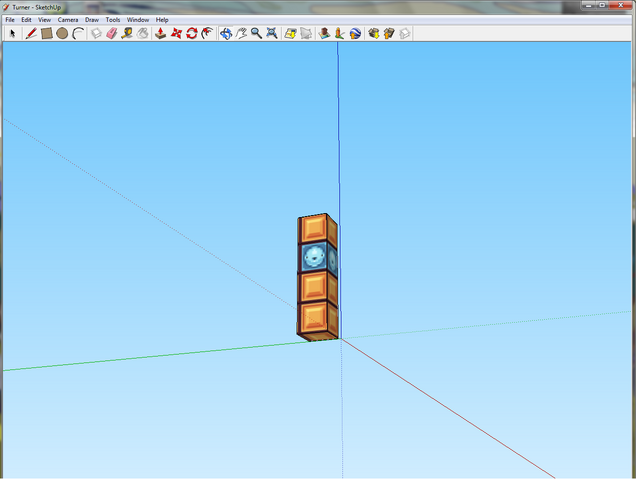Choose the Select arrow tool
The height and width of the screenshot is (479, 636).
click(x=13, y=33)
